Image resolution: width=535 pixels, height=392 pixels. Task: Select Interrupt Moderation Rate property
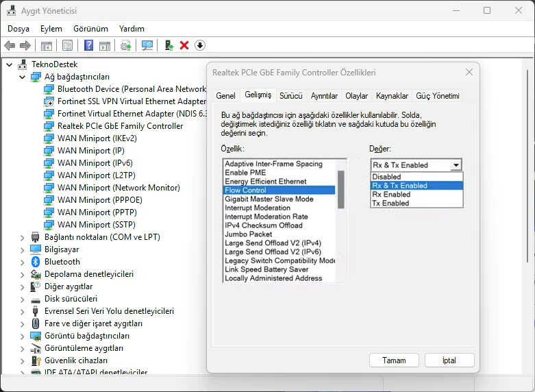(x=279, y=217)
